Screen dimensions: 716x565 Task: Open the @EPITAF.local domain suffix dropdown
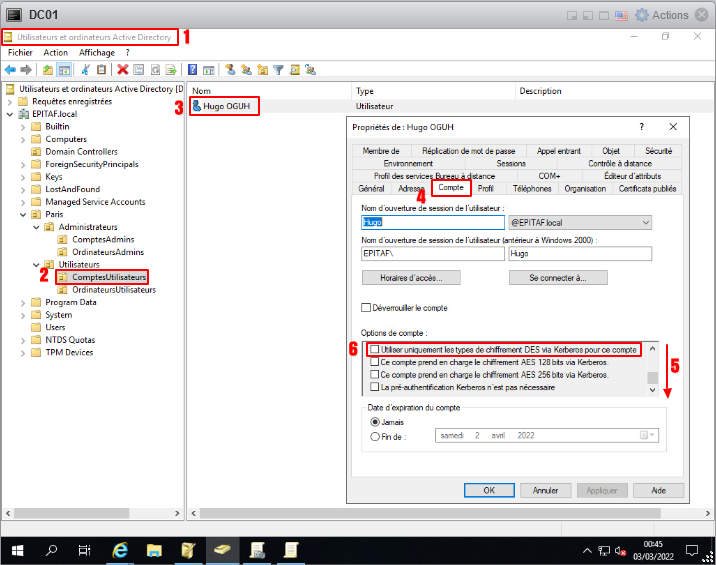point(644,222)
